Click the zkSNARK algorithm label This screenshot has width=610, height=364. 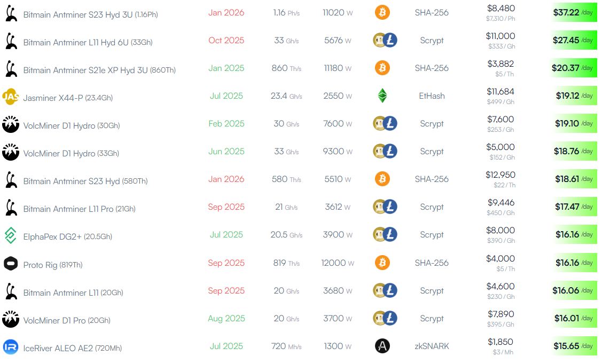(432, 346)
